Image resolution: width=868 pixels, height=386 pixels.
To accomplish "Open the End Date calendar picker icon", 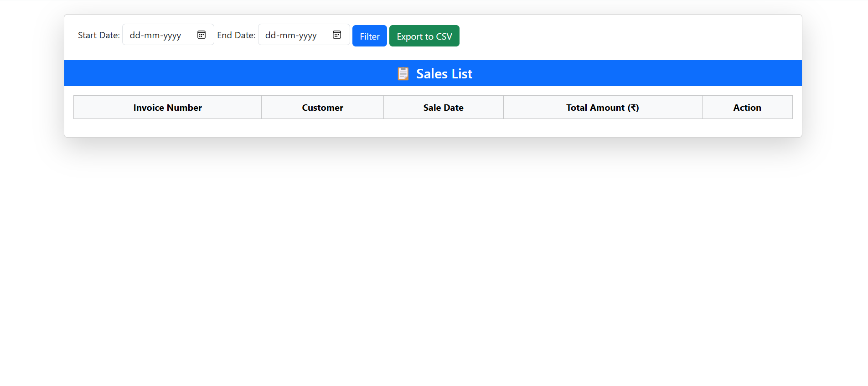I will pyautogui.click(x=337, y=35).
